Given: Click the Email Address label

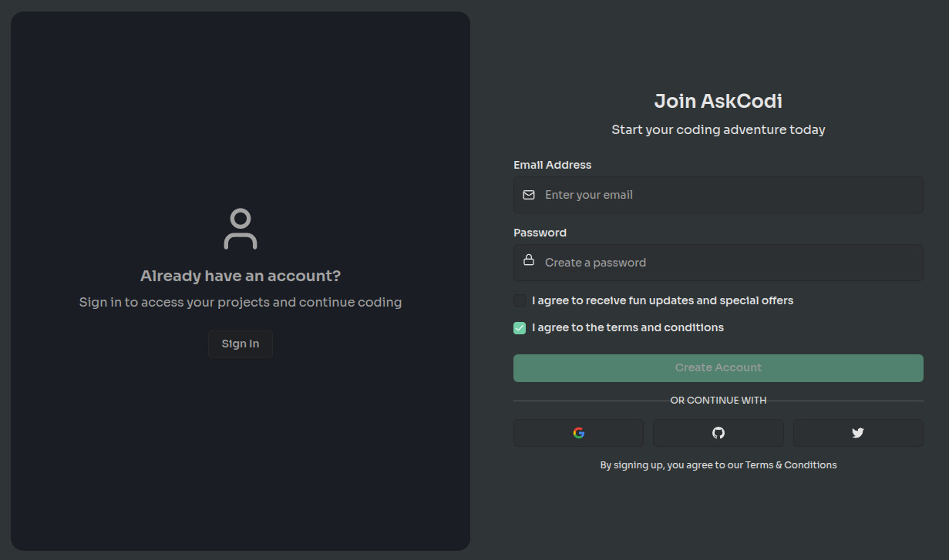Looking at the screenshot, I should point(553,165).
